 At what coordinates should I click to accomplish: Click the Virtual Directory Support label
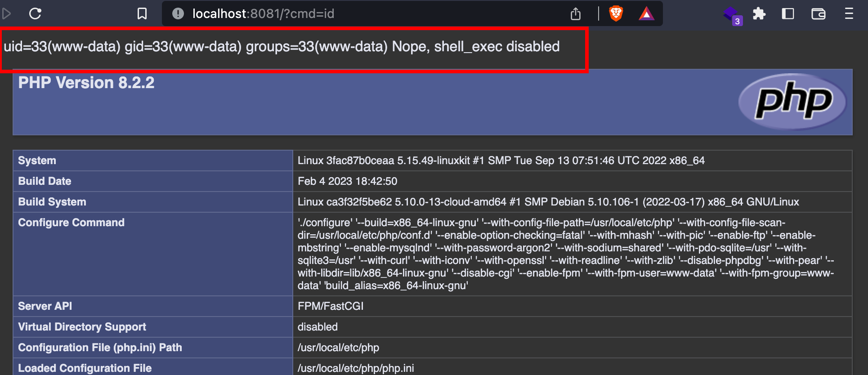[x=82, y=327]
